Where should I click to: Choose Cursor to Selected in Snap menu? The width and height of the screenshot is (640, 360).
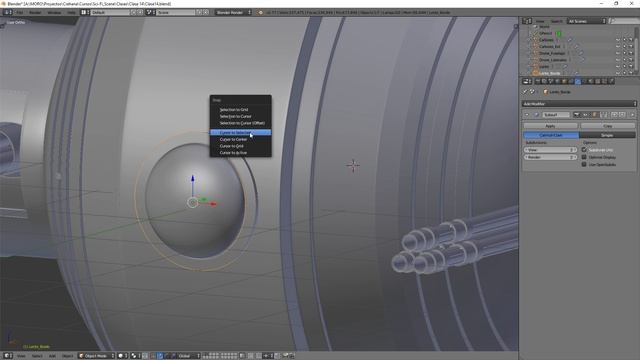click(x=240, y=132)
